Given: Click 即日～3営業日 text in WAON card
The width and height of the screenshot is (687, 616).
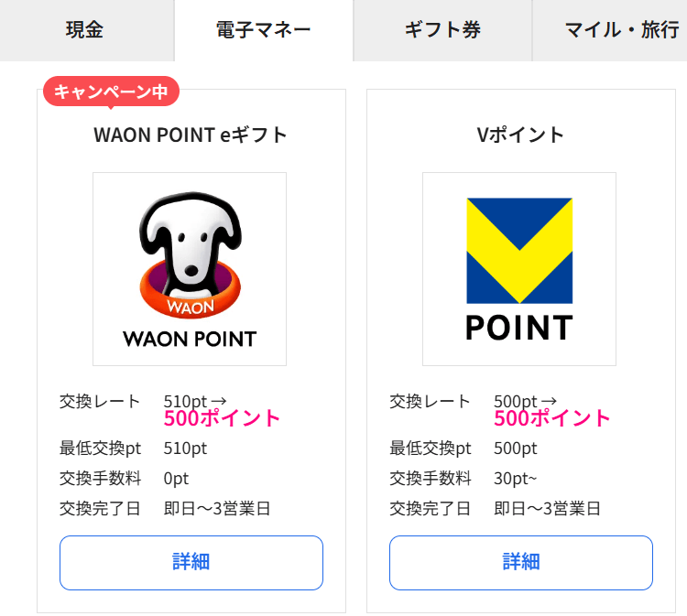Looking at the screenshot, I should pyautogui.click(x=217, y=508).
